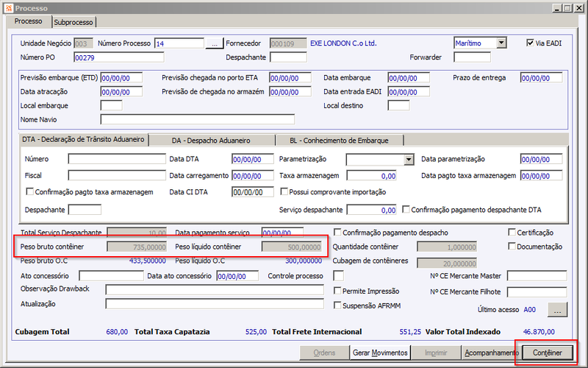This screenshot has height=368, width=588.
Task: Expand the Parametrização dropdown
Action: click(409, 159)
